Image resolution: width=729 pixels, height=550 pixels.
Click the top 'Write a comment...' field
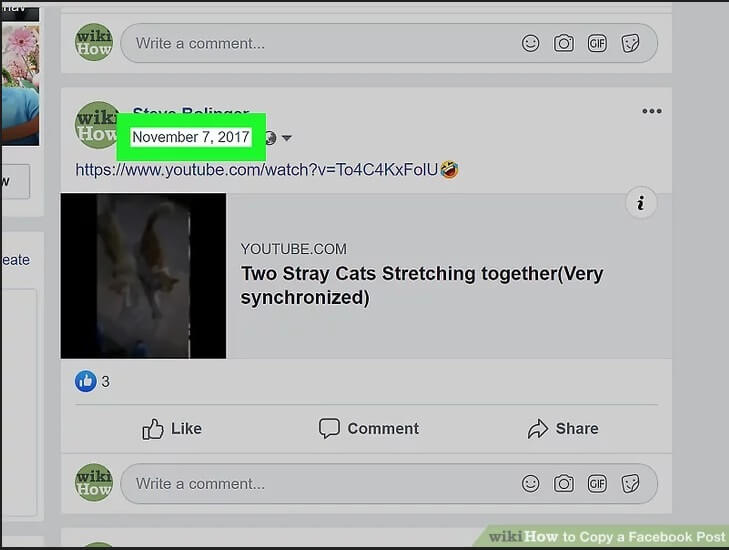tap(389, 43)
